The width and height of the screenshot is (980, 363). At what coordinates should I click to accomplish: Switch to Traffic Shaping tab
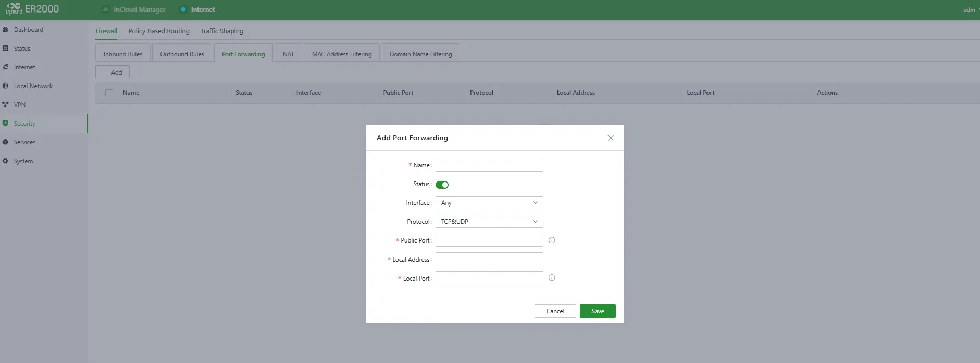(222, 31)
